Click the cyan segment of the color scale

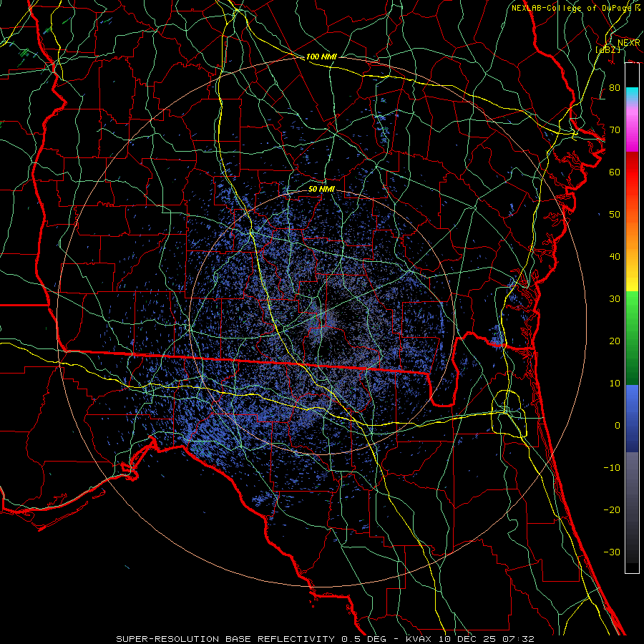pos(632,94)
